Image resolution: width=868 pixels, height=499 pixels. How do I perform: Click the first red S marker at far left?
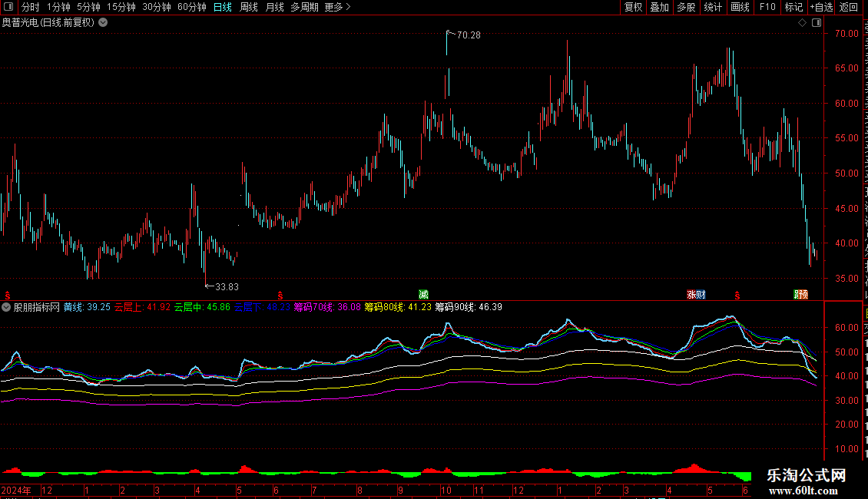pos(7,296)
